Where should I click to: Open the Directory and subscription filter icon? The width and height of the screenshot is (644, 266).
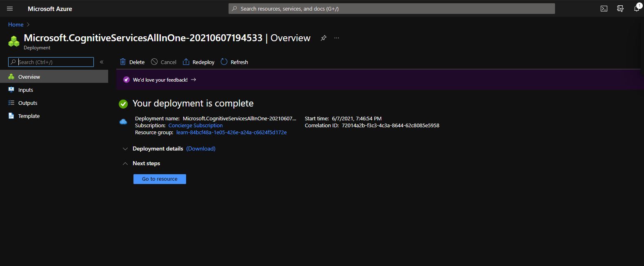click(x=620, y=9)
